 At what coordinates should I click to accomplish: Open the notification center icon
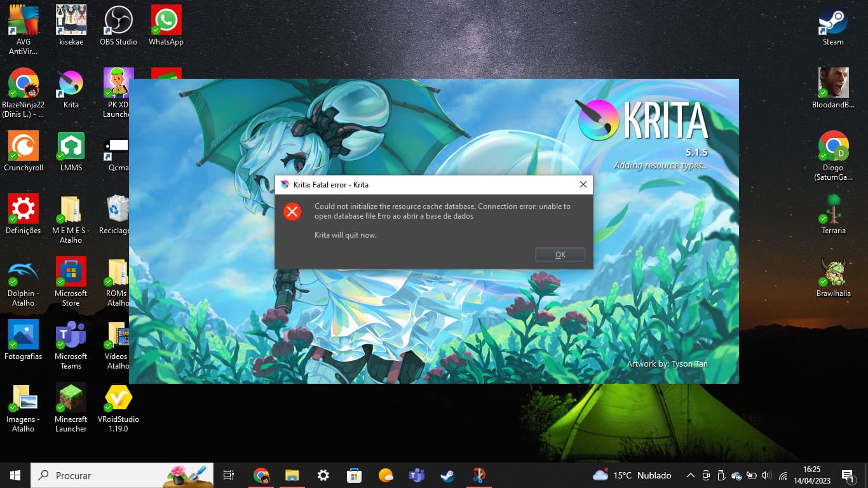(x=848, y=475)
